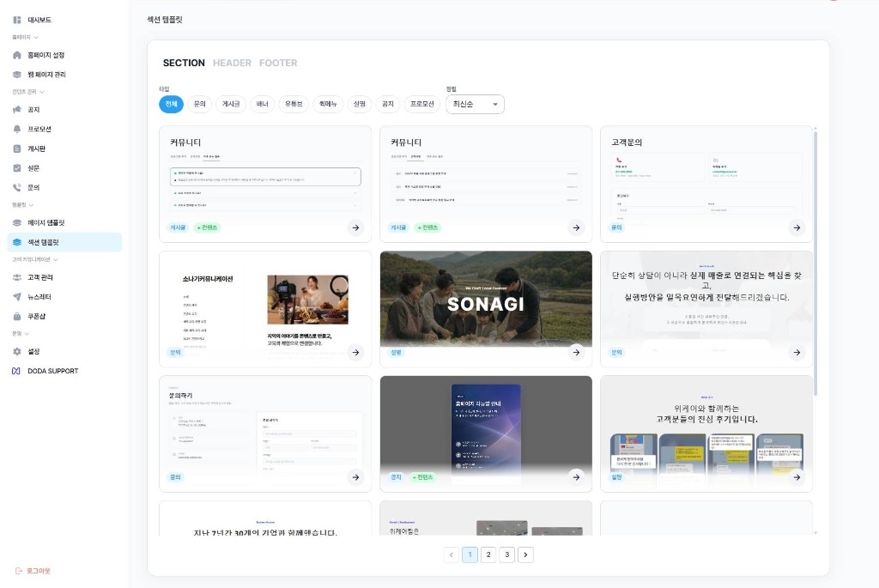Click 문의 tag on 고객문의 card
Image resolution: width=879 pixels, height=588 pixels.
(x=616, y=227)
